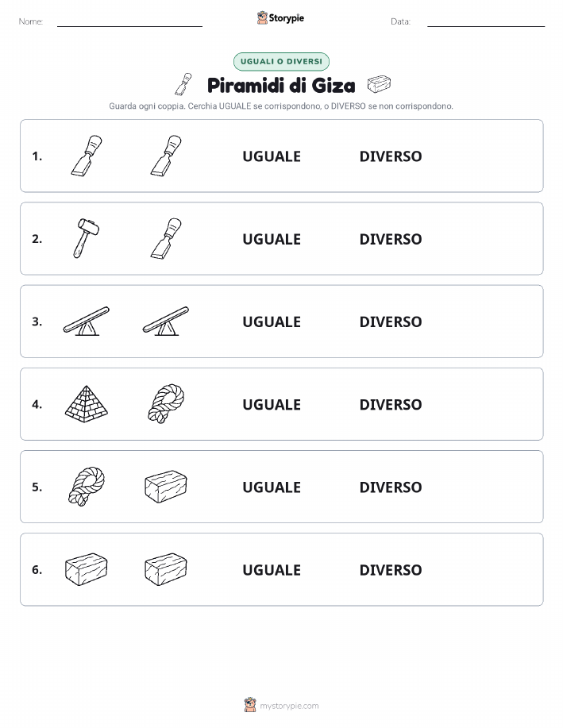Click the second lever icon in row 3
The image size is (563, 728).
(166, 321)
